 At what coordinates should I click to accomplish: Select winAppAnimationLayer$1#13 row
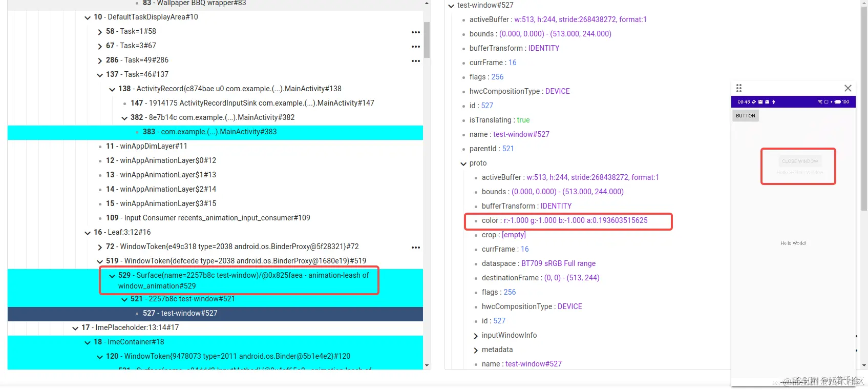pos(215,175)
